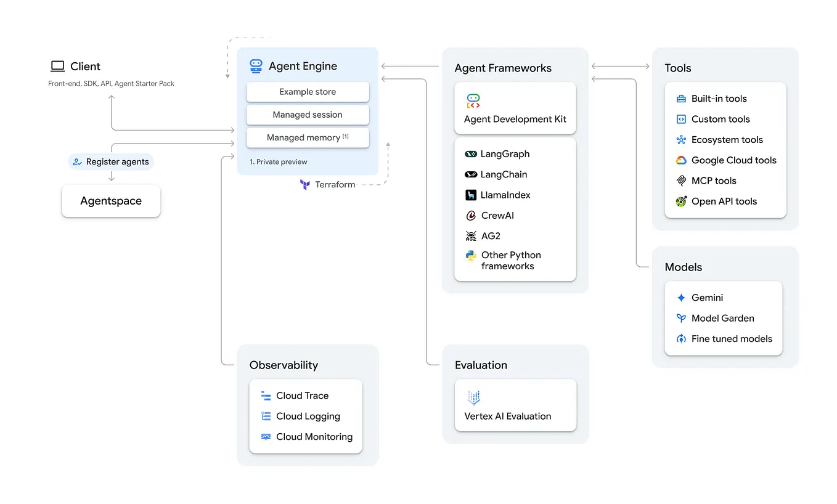Click the Model Garden icon
Screen dimensions: 837x504
tap(680, 318)
